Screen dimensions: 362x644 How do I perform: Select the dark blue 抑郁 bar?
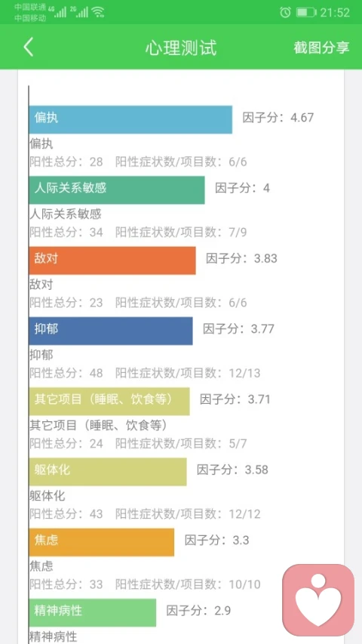coord(111,331)
